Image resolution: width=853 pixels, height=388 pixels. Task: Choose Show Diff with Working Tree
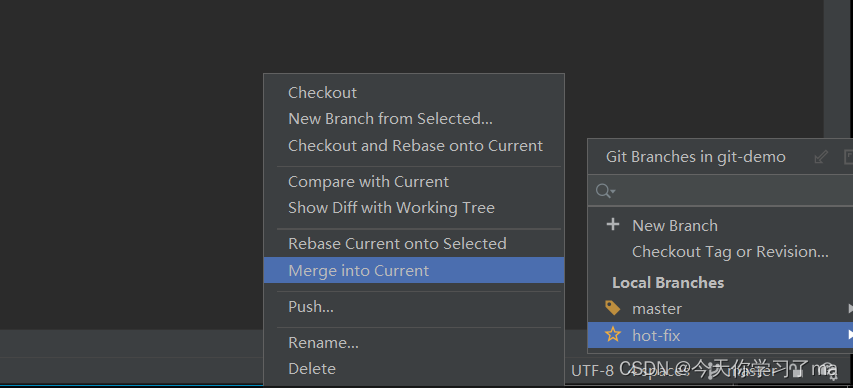click(x=413, y=207)
